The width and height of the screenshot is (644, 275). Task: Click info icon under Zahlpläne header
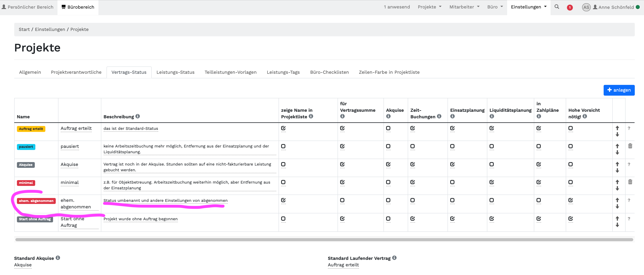coord(539,116)
